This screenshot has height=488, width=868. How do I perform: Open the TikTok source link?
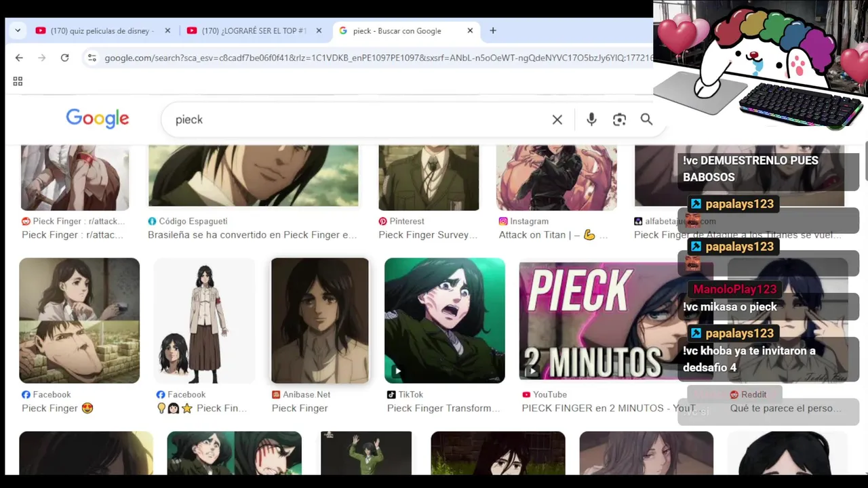click(x=405, y=394)
